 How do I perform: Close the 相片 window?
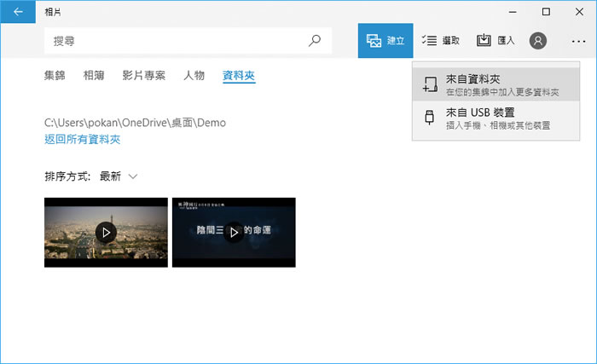(579, 12)
